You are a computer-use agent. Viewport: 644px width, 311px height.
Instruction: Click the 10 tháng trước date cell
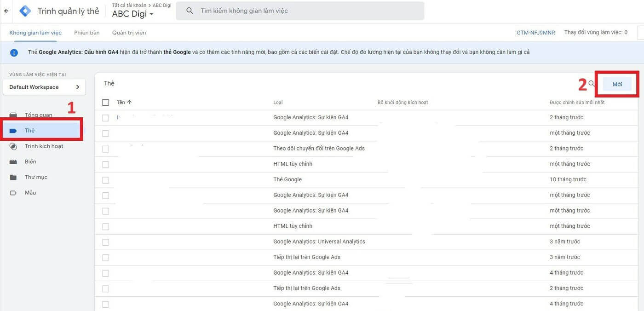click(x=568, y=179)
